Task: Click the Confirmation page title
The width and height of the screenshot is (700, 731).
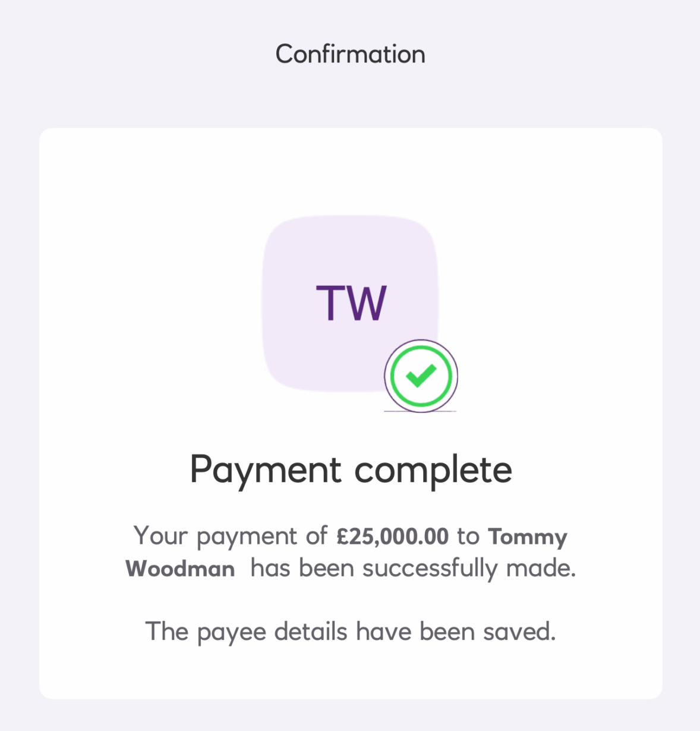Action: click(350, 55)
